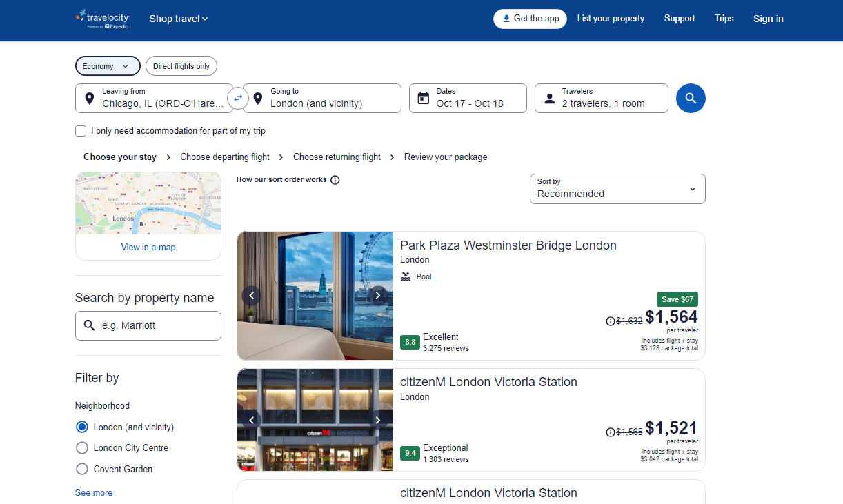The width and height of the screenshot is (843, 504).
Task: Click the $3,128 package total text
Action: [x=669, y=348]
